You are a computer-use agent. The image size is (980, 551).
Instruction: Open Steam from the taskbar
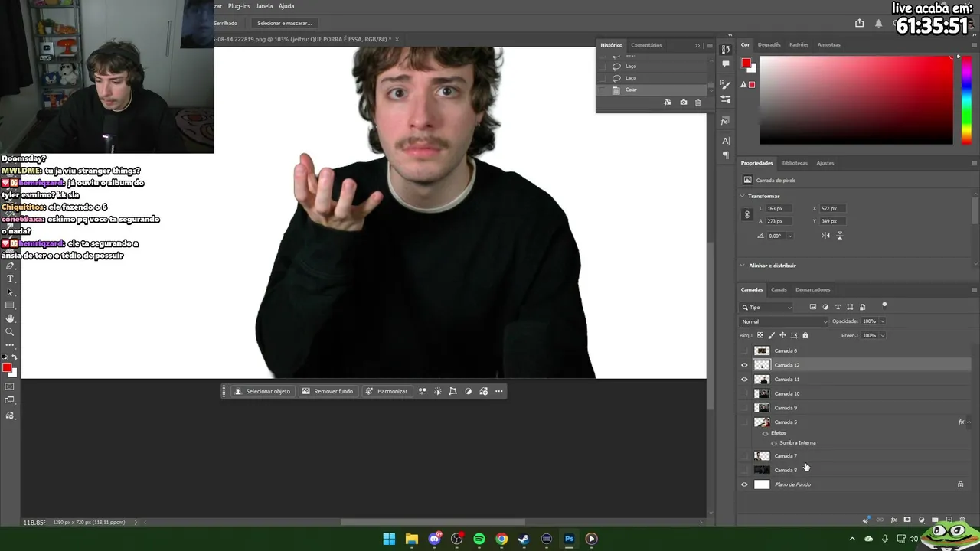[x=524, y=539]
